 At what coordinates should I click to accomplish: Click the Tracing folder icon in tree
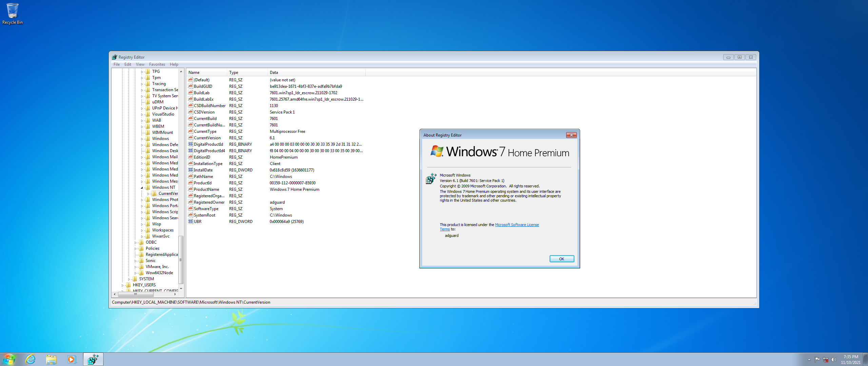pyautogui.click(x=148, y=84)
